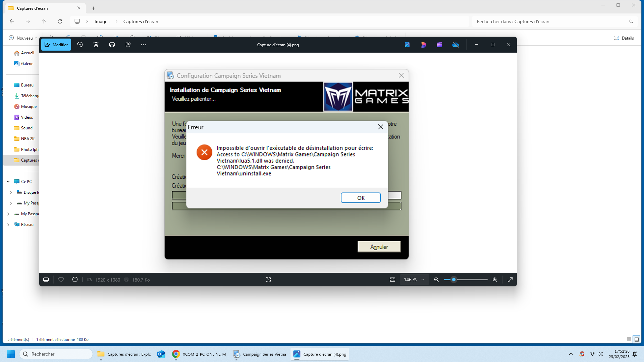Open NBA 2K folder in sidebar
The image size is (644, 362).
pyautogui.click(x=24, y=139)
